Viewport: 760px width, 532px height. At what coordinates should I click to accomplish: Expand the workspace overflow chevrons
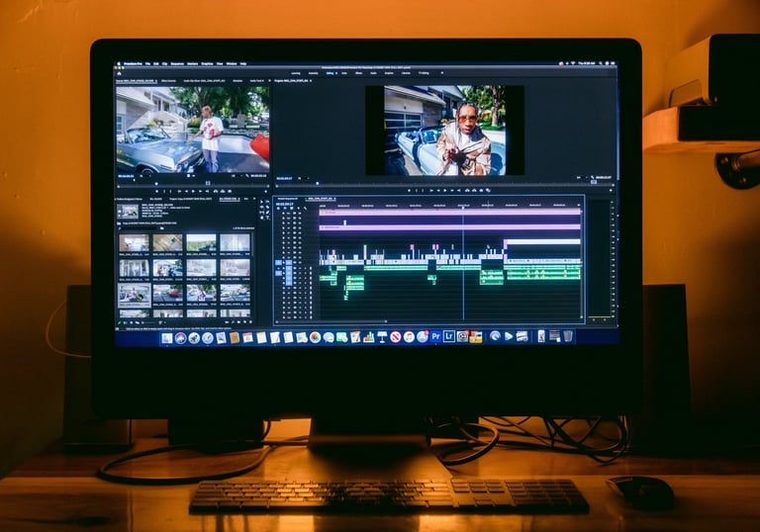[x=442, y=73]
